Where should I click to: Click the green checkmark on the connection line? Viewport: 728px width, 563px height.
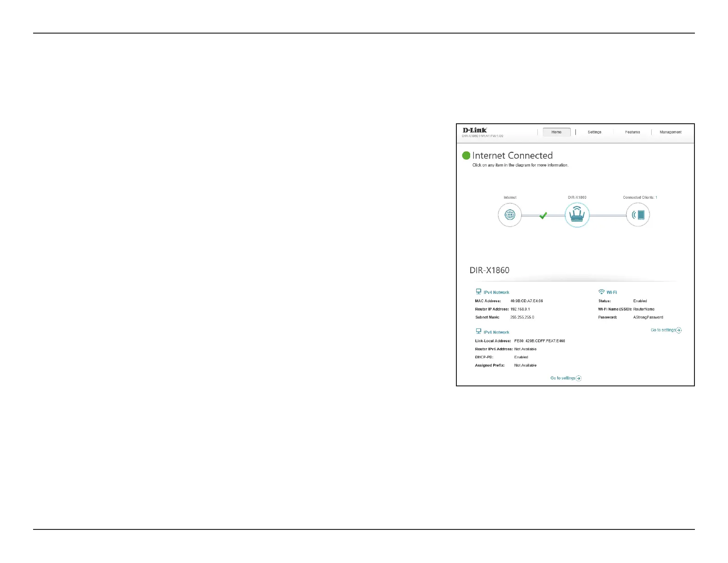(543, 215)
